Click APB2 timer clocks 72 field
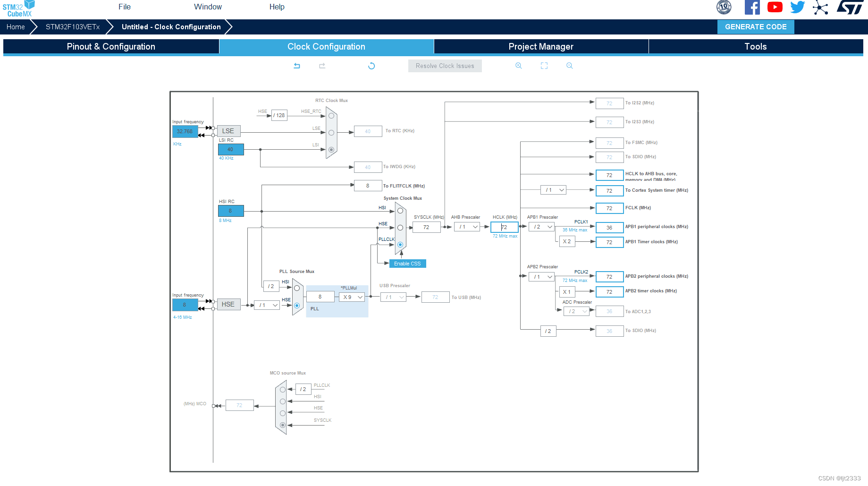The image size is (868, 486). [609, 292]
